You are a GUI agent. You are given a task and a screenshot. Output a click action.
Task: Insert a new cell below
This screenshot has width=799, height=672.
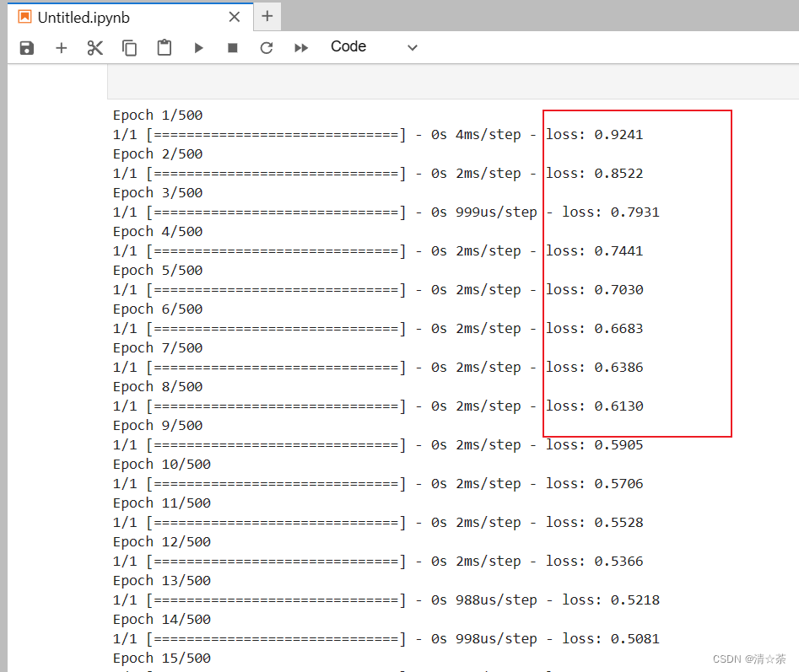(x=61, y=47)
